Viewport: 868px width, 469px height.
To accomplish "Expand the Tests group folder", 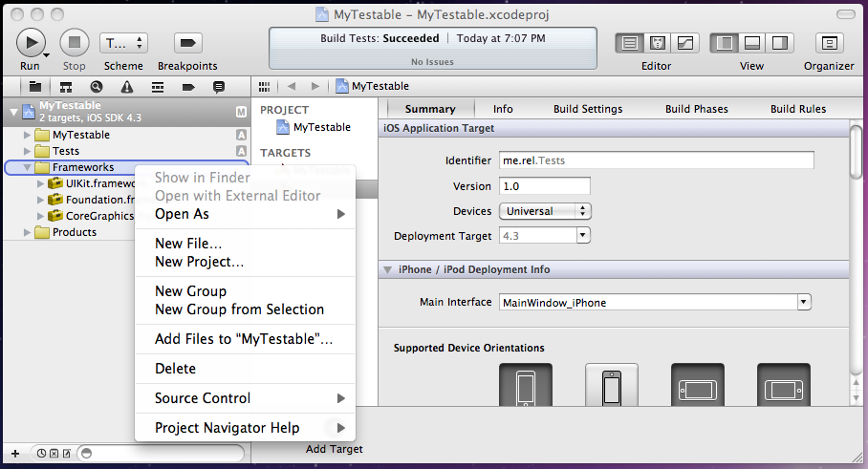I will [x=27, y=151].
